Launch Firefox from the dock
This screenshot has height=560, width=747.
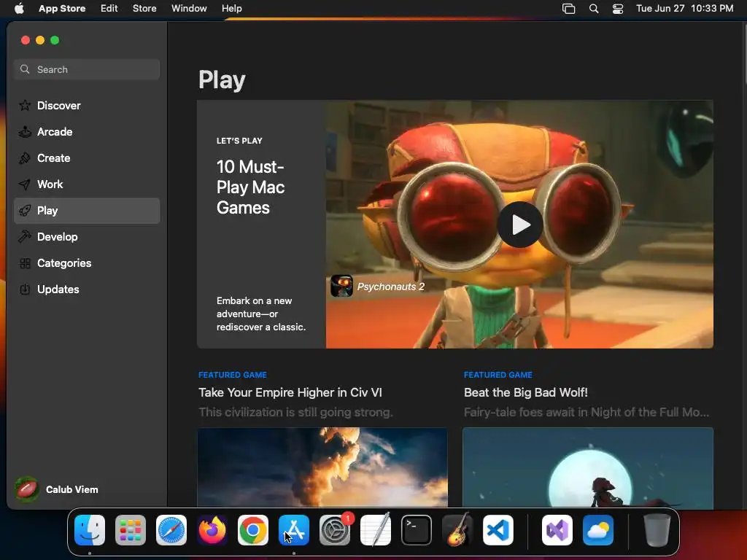[x=212, y=530]
